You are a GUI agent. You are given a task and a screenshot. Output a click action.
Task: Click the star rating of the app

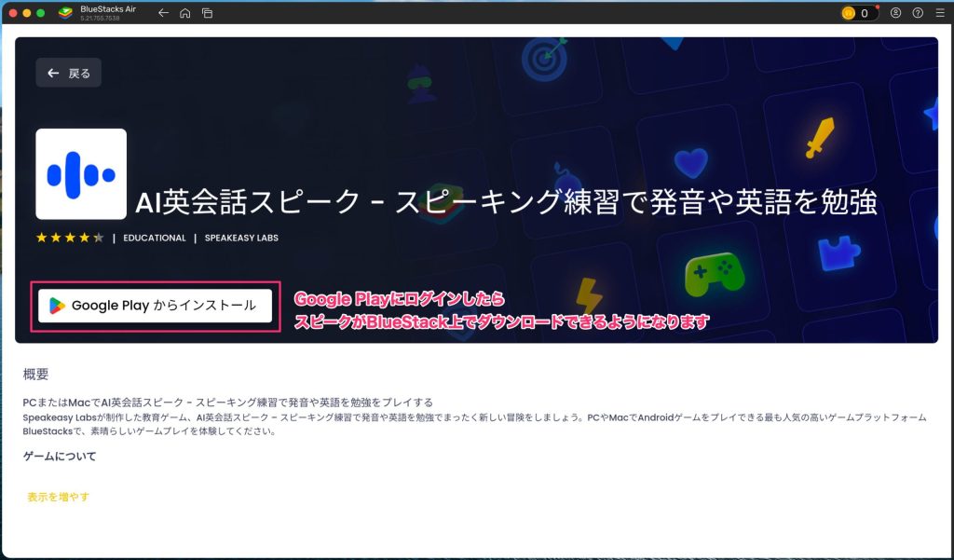pos(70,238)
